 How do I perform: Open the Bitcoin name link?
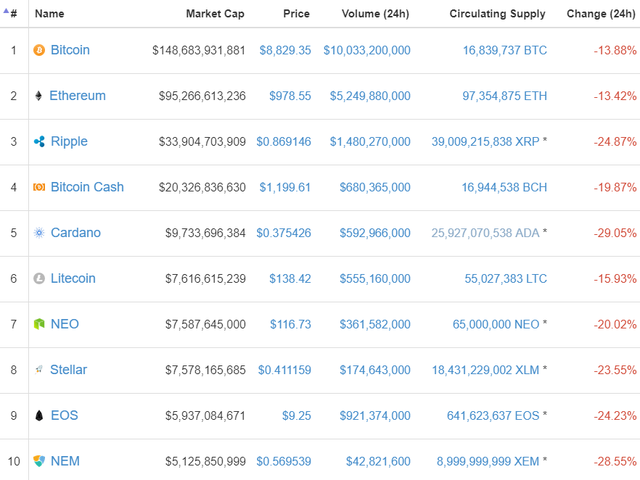[70, 50]
